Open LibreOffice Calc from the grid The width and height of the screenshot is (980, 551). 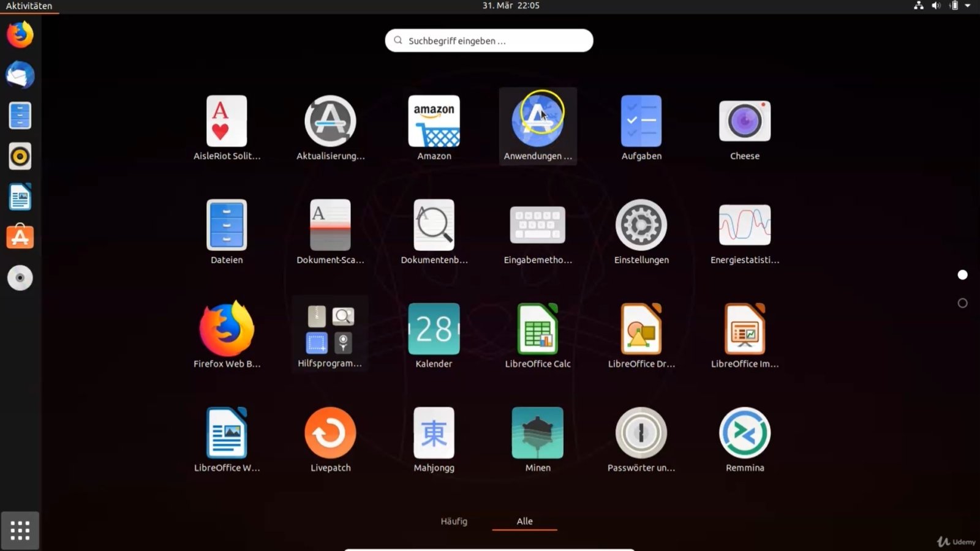pos(537,329)
